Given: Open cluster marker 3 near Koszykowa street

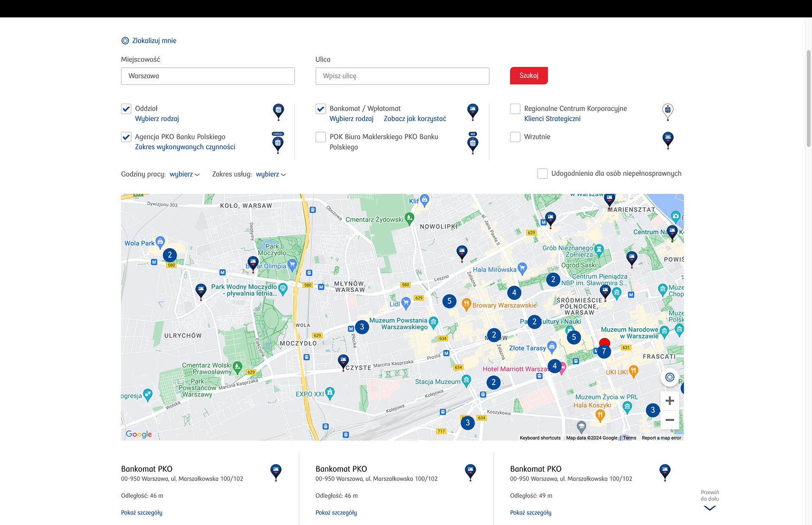Looking at the screenshot, I should tap(468, 423).
